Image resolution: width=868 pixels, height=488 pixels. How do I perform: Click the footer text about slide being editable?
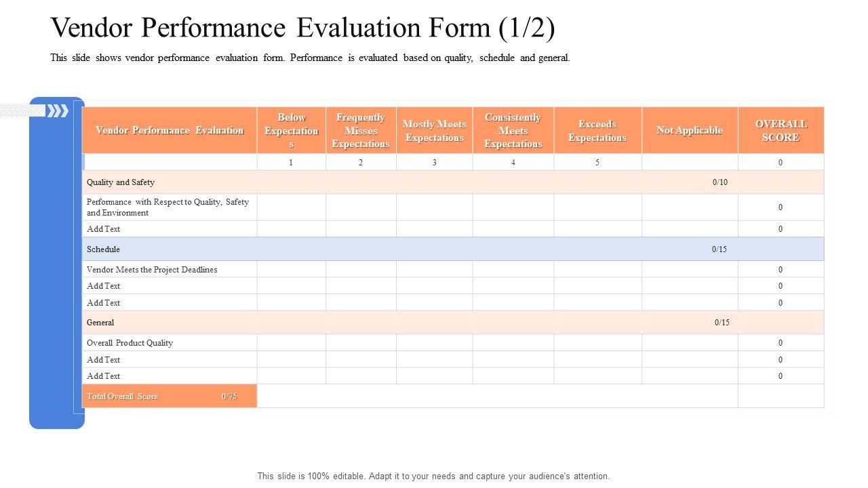[433, 476]
